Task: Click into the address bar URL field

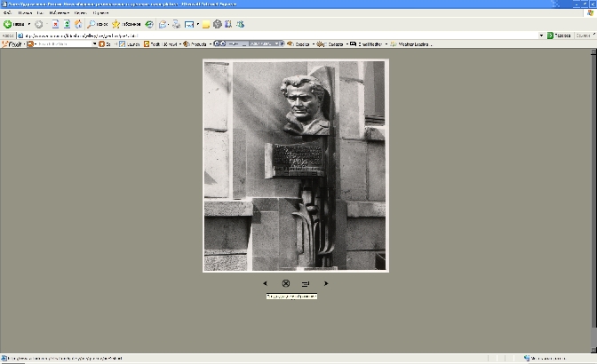Action: (x=280, y=36)
